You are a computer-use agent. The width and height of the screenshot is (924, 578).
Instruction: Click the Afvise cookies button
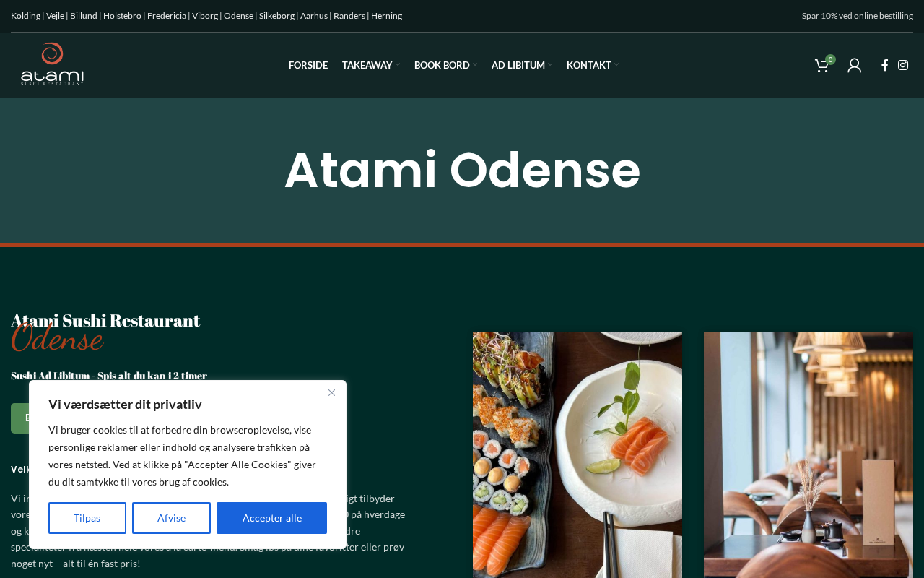point(171,518)
